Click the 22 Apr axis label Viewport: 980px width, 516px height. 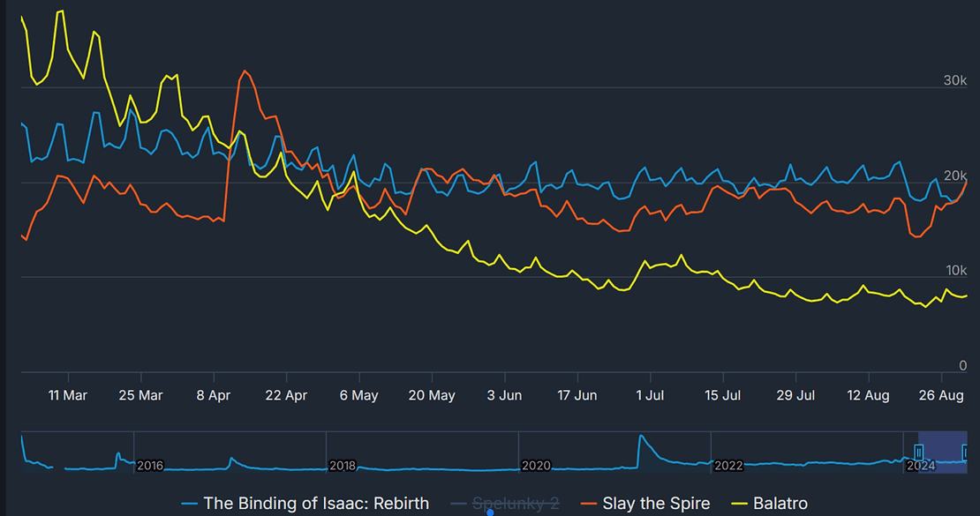(x=286, y=395)
